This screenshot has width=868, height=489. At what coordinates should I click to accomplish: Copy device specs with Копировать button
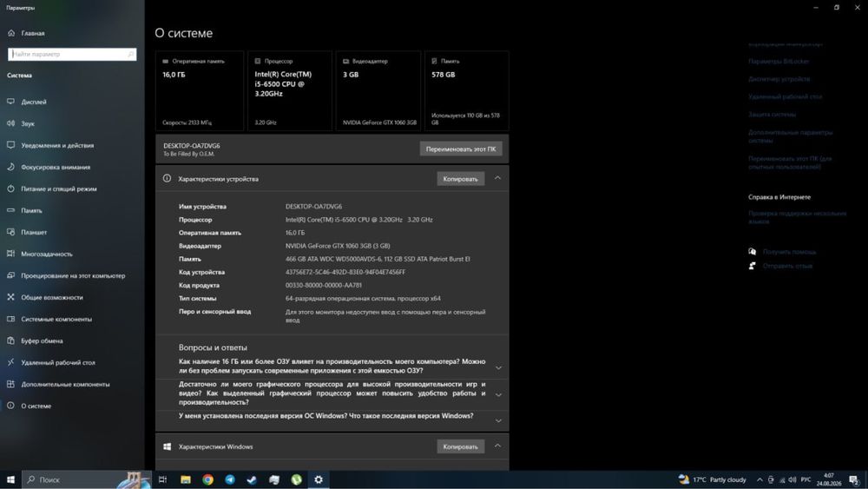(461, 179)
